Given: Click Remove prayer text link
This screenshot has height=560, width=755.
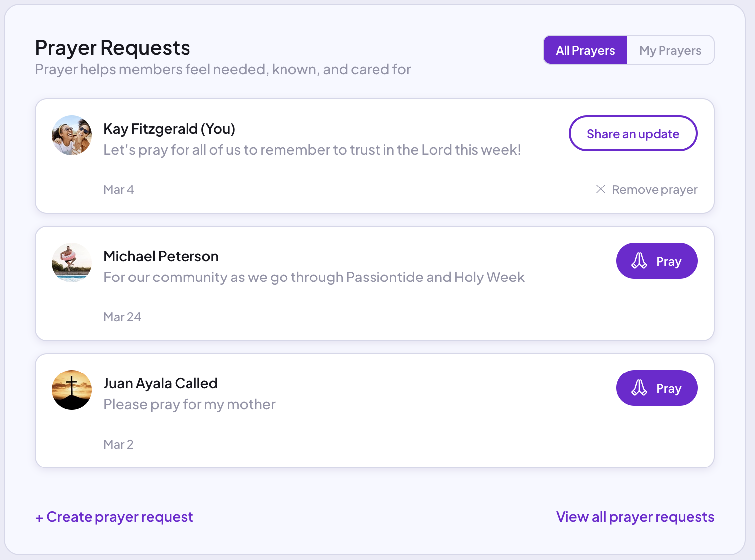Looking at the screenshot, I should (x=655, y=190).
